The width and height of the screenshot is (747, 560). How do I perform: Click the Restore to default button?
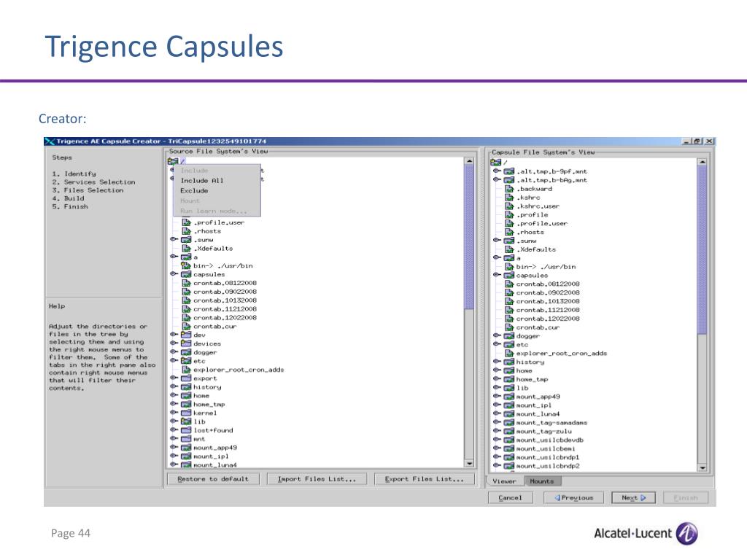(213, 479)
